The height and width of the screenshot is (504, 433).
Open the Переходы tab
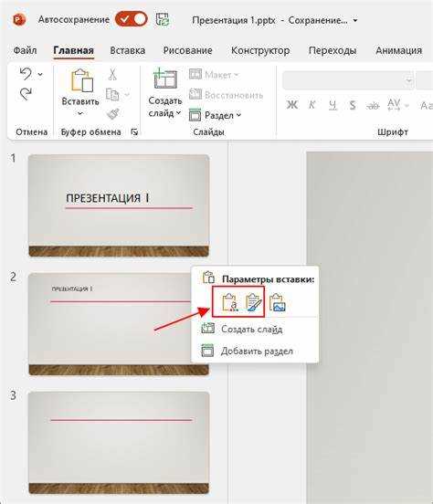[333, 50]
